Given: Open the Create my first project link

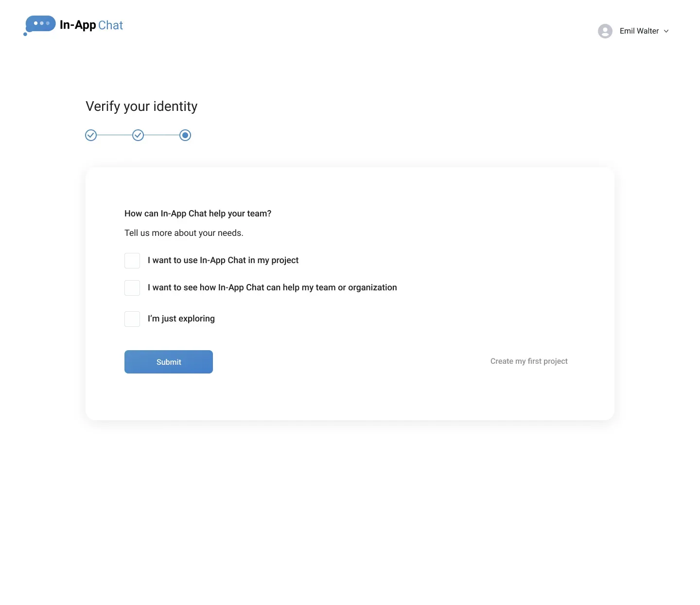Looking at the screenshot, I should 529,361.
